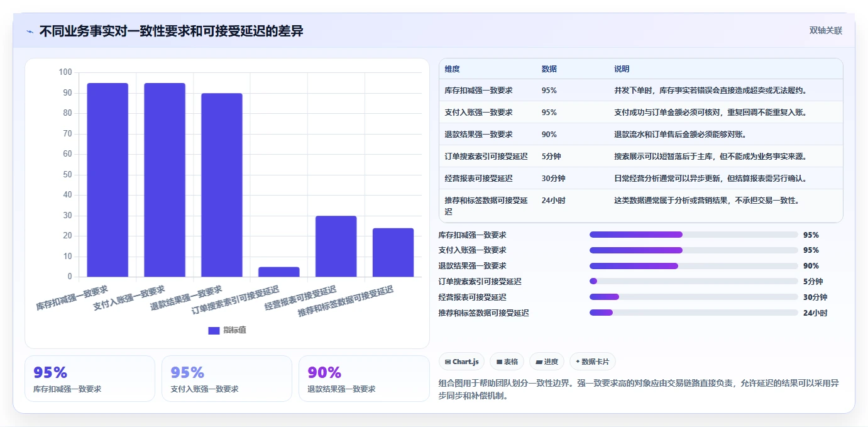
Task: Click the 24小时 value beside the progress bar
Action: (x=815, y=313)
